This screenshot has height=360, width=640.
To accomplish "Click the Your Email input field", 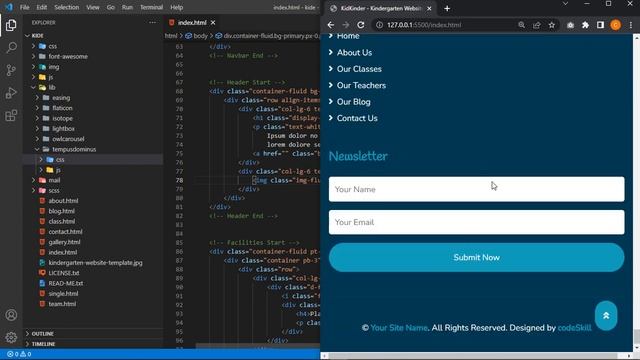I will (x=476, y=222).
